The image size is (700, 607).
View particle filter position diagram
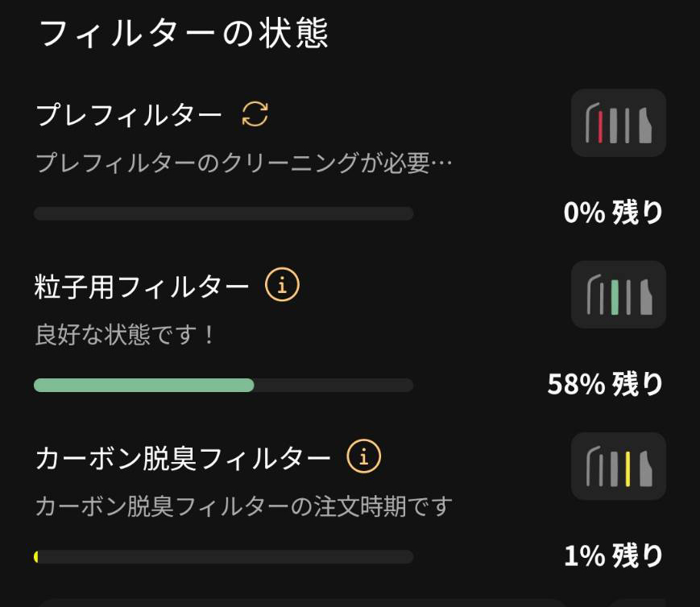coord(618,295)
